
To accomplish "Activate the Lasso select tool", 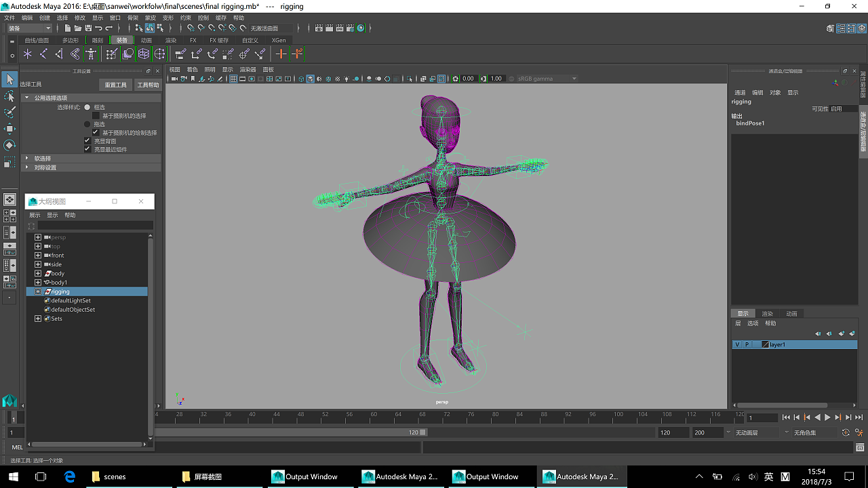I will click(9, 96).
